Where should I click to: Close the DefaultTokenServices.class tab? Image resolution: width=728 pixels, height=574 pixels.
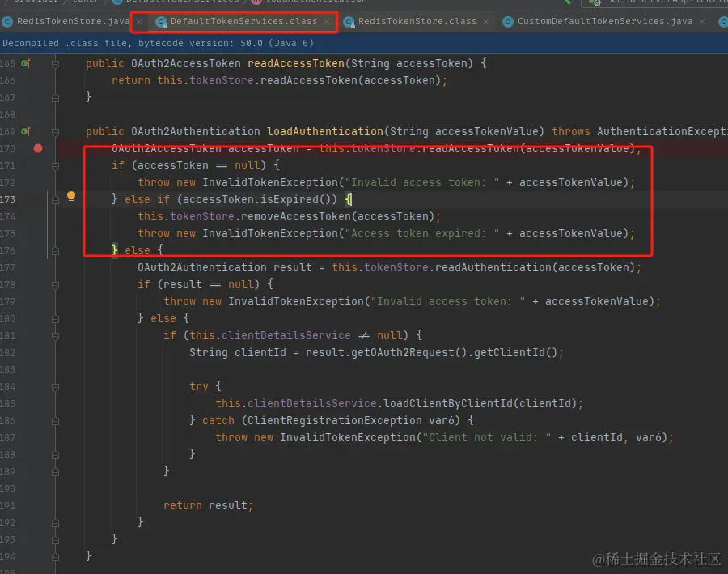tap(327, 22)
